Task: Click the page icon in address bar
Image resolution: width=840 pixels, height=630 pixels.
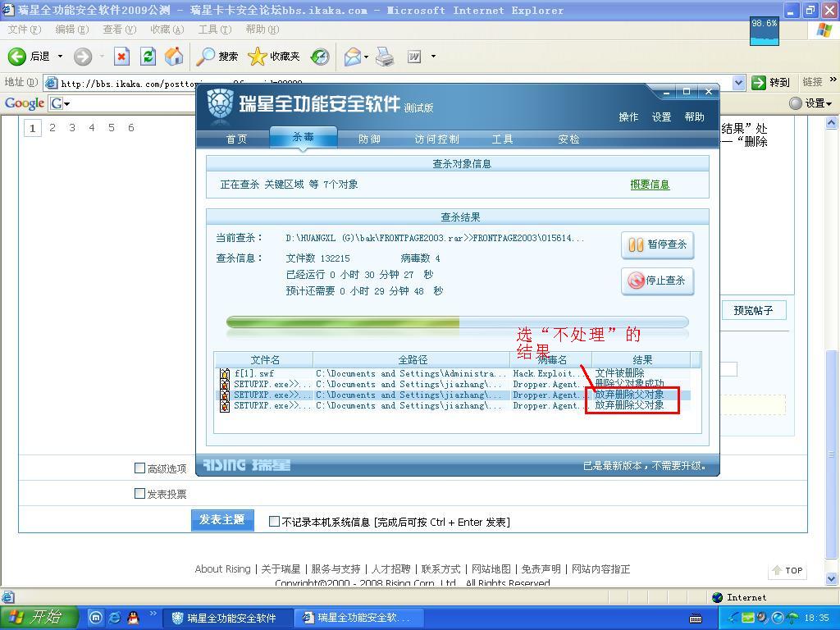Action: coord(52,83)
